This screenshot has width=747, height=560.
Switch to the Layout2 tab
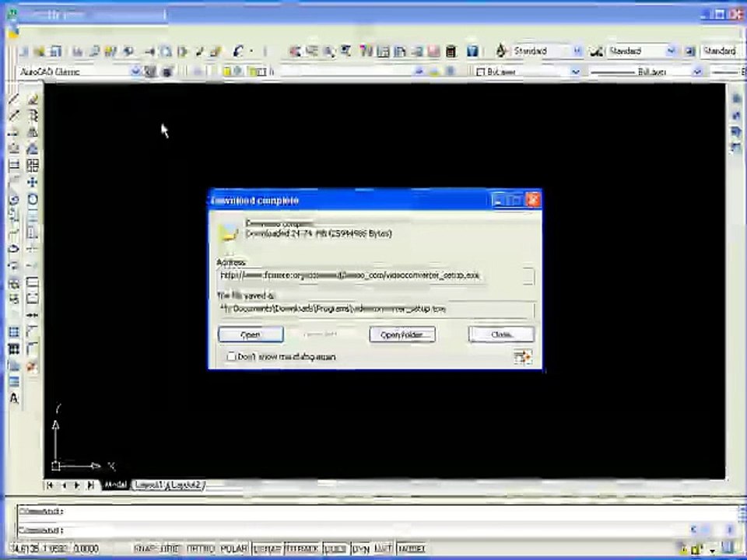(186, 485)
